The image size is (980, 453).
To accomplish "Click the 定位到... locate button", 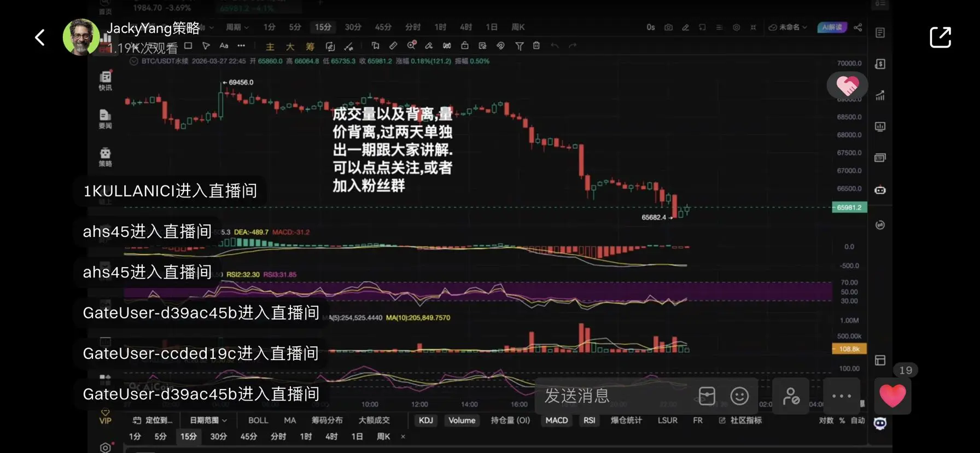I will pyautogui.click(x=153, y=420).
